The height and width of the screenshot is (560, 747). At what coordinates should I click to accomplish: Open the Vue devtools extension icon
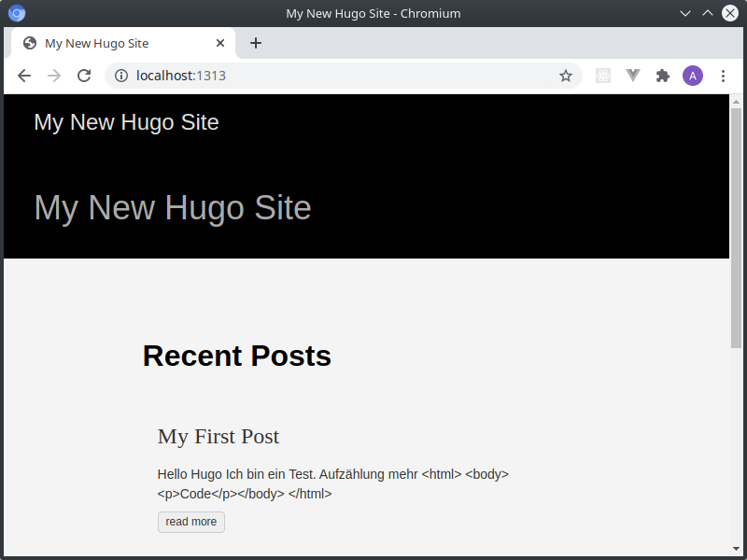pyautogui.click(x=633, y=76)
